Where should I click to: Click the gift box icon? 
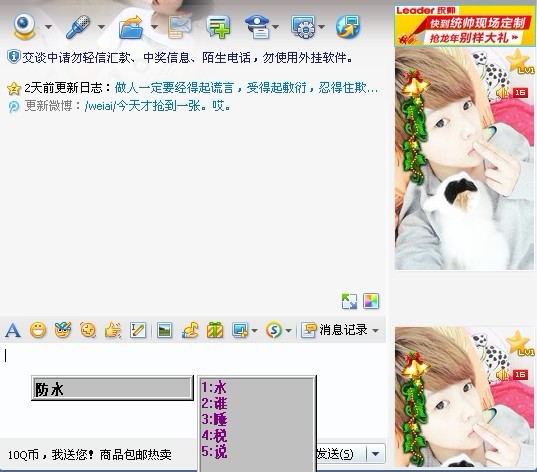pos(215,330)
